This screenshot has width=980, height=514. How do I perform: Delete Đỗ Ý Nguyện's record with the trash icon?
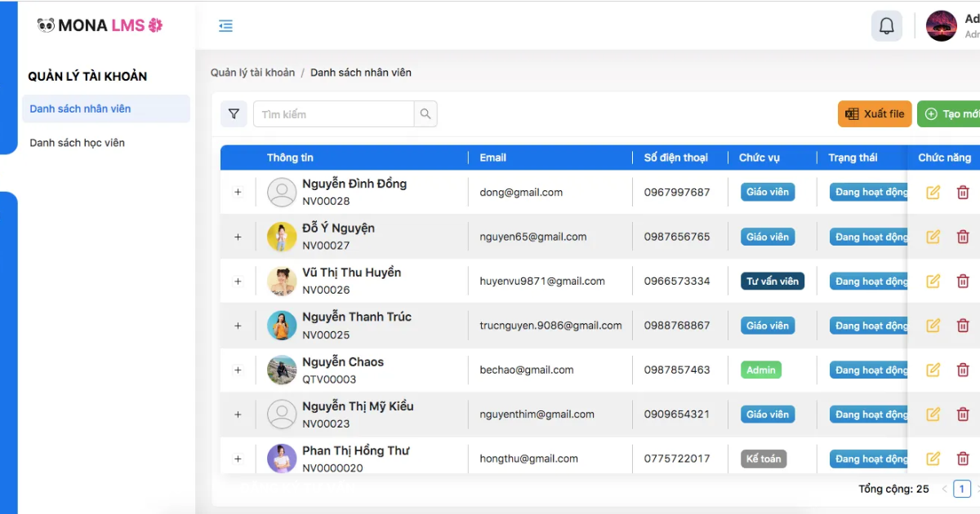tap(963, 237)
